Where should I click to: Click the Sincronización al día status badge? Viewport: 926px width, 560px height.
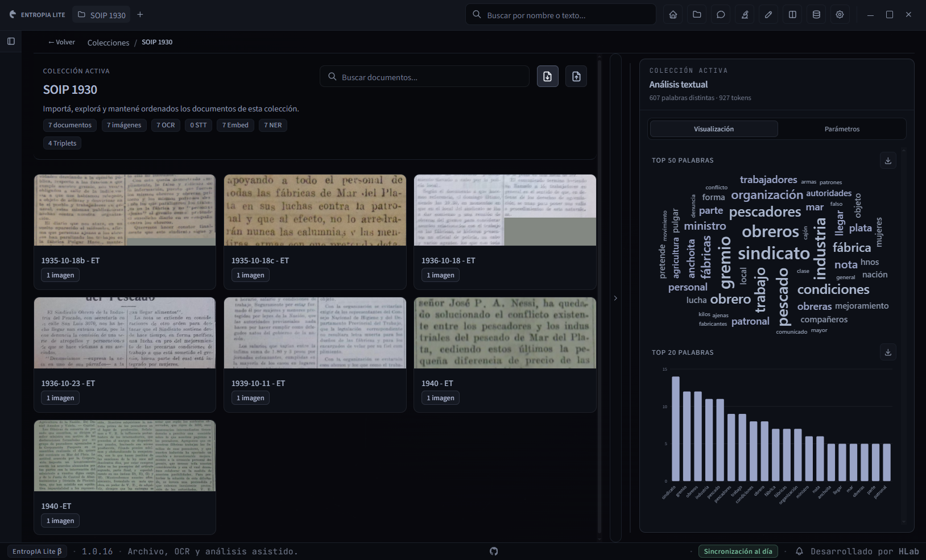(x=738, y=551)
